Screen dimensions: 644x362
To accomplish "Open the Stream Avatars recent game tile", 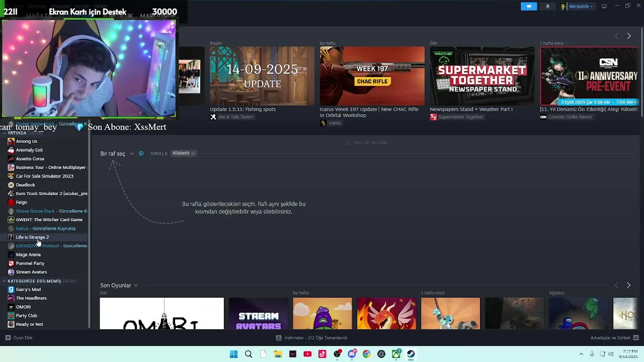I will click(x=258, y=313).
